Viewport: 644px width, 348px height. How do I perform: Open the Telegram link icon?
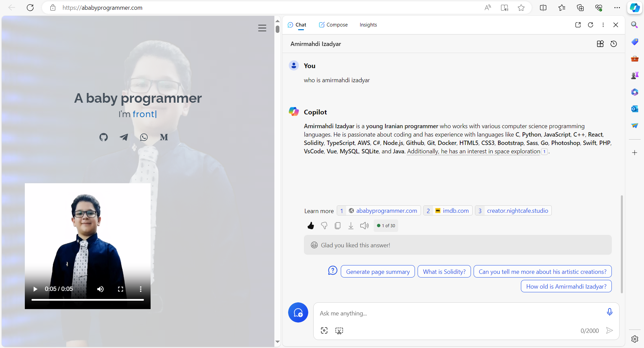point(124,137)
